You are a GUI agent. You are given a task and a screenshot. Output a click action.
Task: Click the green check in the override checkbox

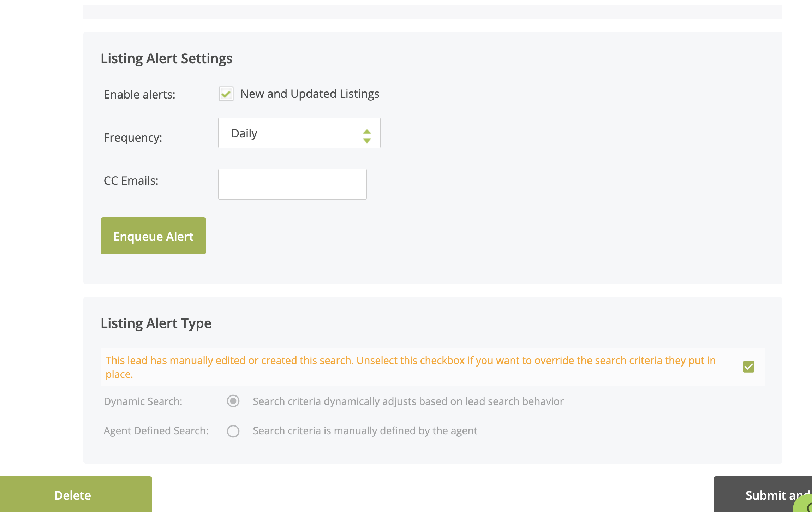(x=748, y=367)
